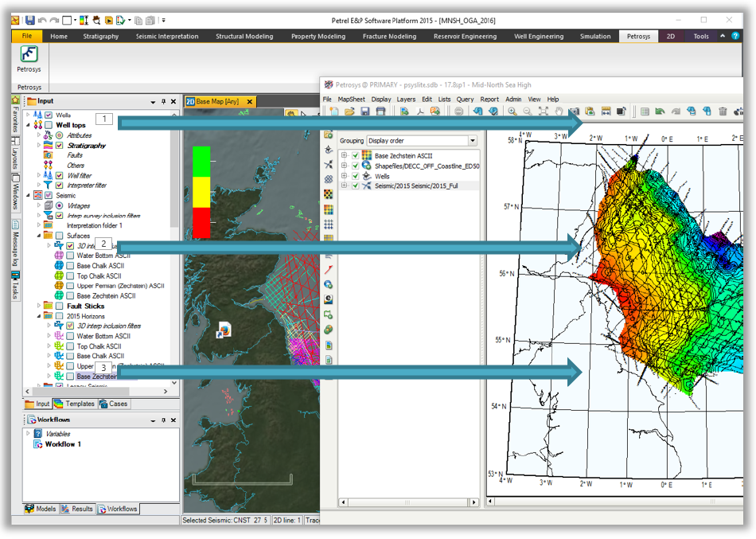Open the Petrel File menu button

[27, 36]
